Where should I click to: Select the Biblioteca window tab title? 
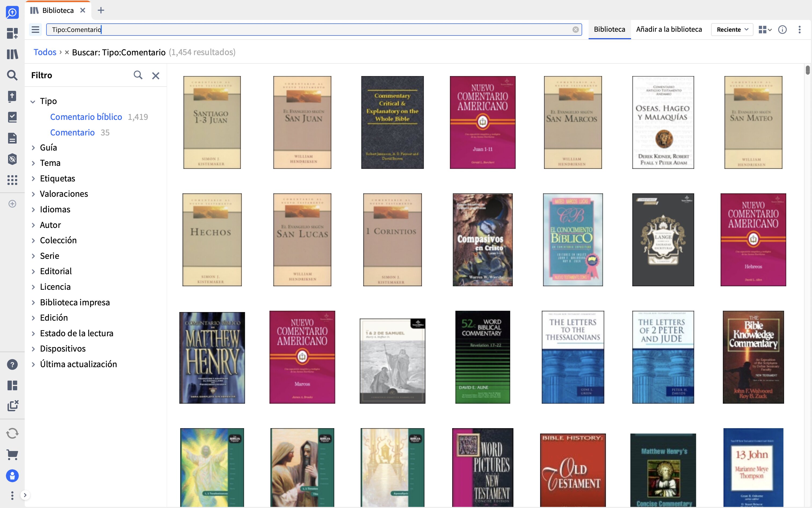click(x=58, y=10)
